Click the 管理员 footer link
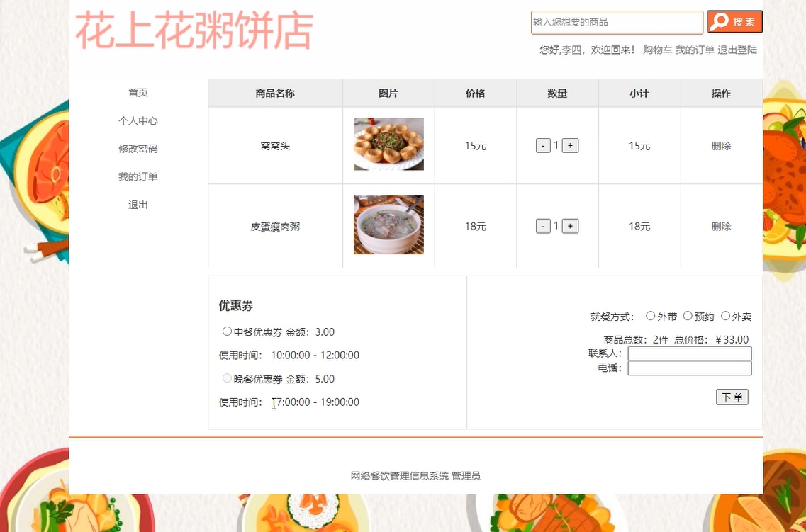The image size is (806, 532). [x=466, y=476]
